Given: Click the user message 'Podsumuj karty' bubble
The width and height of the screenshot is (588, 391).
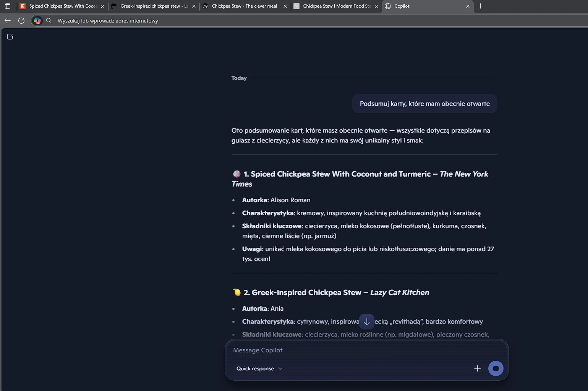Looking at the screenshot, I should tap(424, 104).
